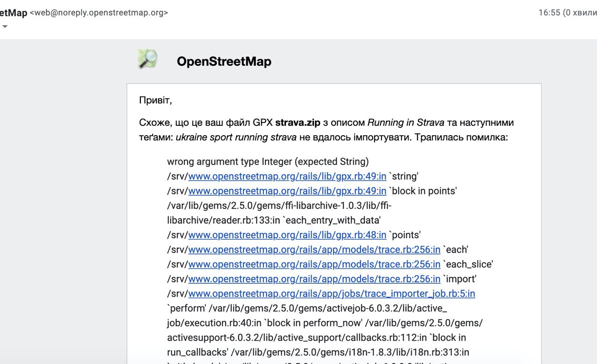597x364 pixels.
Task: Click line with 'job/execution.rb:40:in'
Action: (x=325, y=323)
